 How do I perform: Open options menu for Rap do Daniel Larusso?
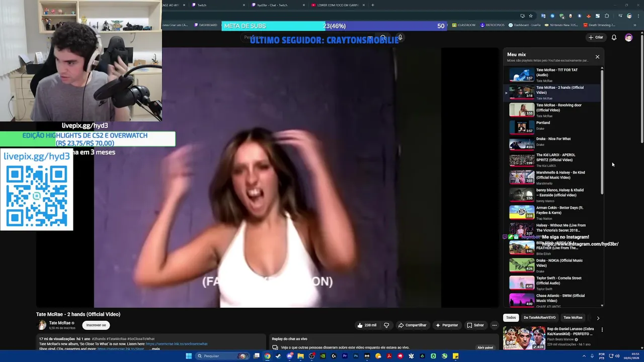[602, 330]
